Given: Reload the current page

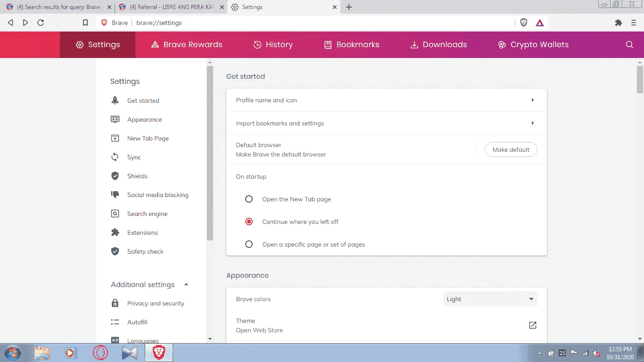Looking at the screenshot, I should pyautogui.click(x=41, y=23).
